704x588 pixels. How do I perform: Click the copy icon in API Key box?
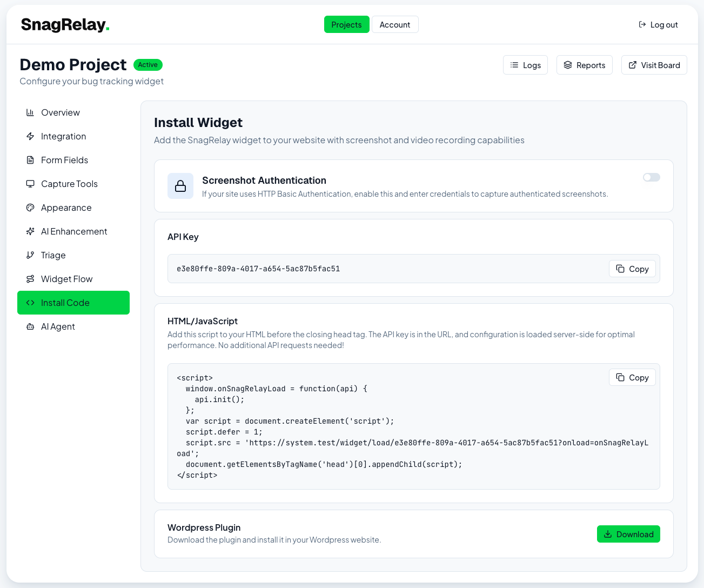[x=620, y=269]
